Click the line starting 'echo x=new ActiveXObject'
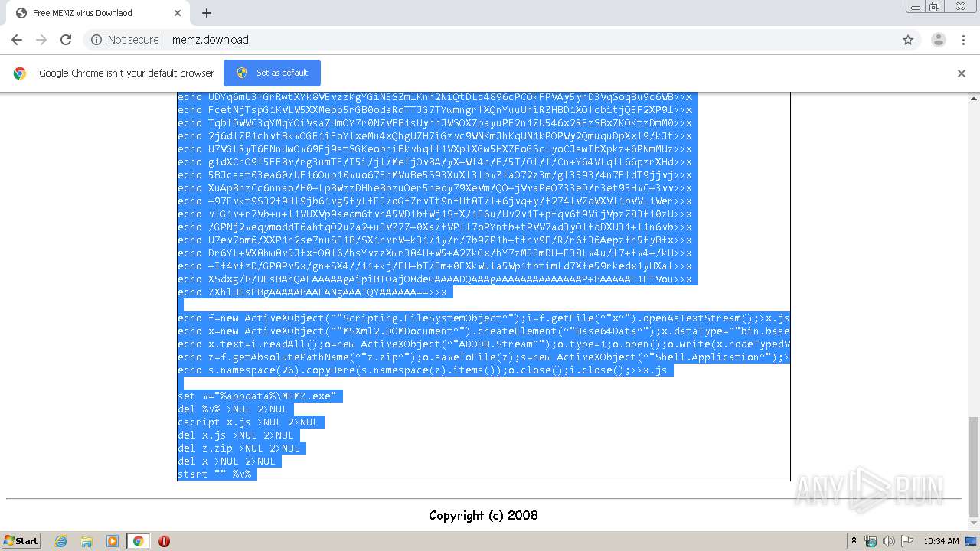Viewport: 980px width, 551px height. [483, 331]
